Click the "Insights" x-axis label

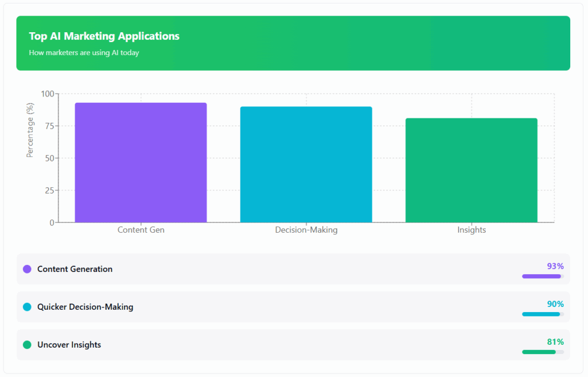[x=471, y=230]
